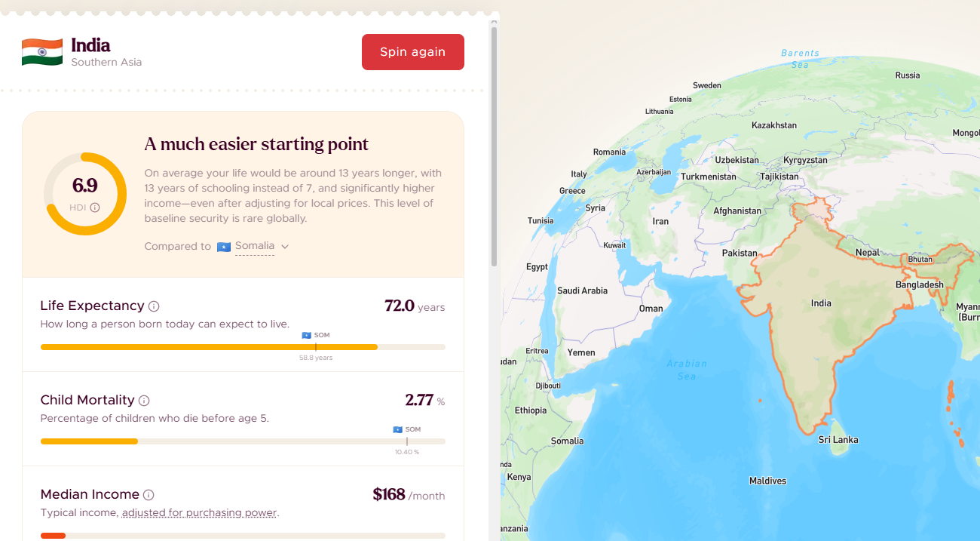Click the Somalia flag in comparison selector

pos(224,247)
